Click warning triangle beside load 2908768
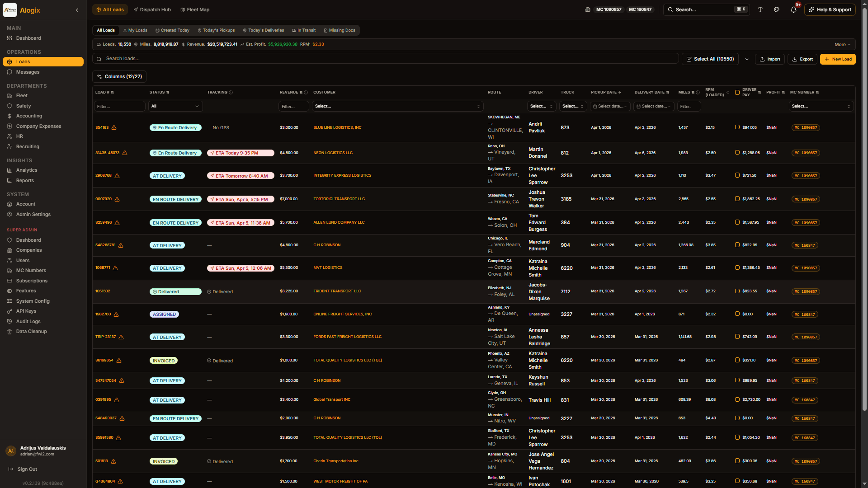The height and width of the screenshot is (488, 868). pyautogui.click(x=117, y=176)
